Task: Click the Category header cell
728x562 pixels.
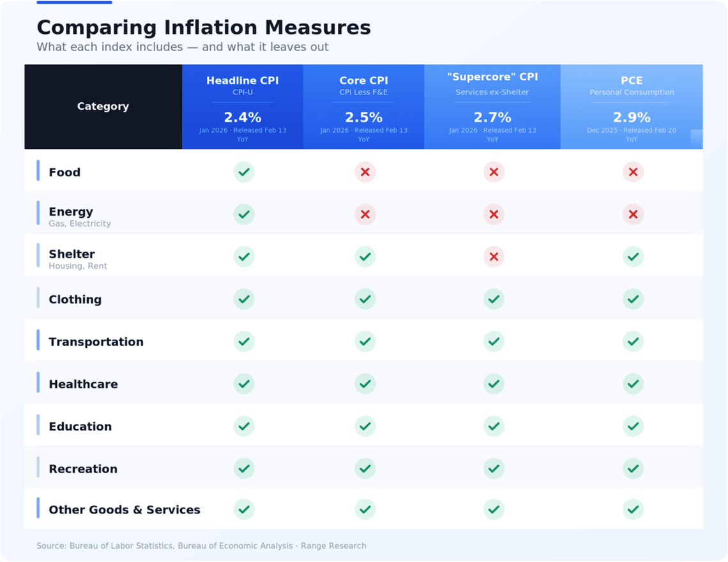Action: coord(103,107)
